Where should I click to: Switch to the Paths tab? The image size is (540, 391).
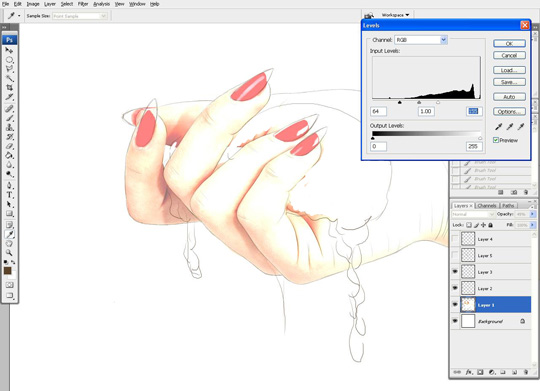[x=508, y=206]
